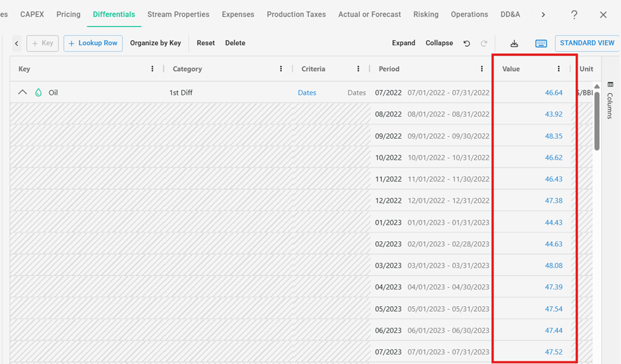The height and width of the screenshot is (364, 621).
Task: Click the Organize by Key button
Action: pos(155,43)
